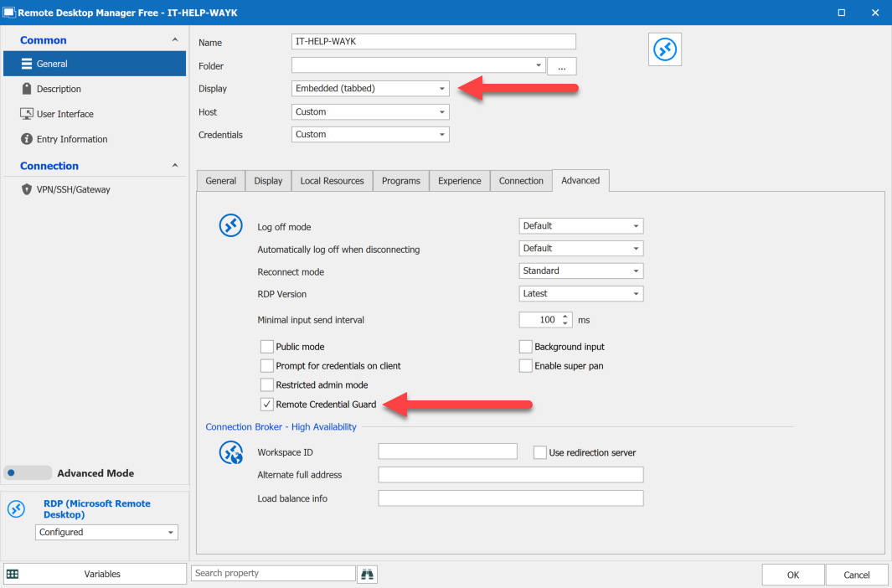
Task: Click the binoculars search property icon
Action: [367, 574]
